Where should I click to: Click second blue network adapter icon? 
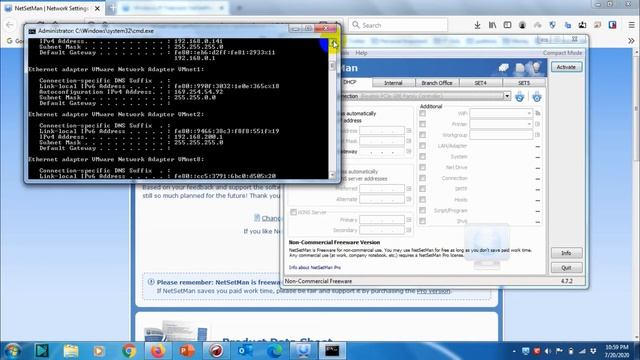(x=537, y=97)
